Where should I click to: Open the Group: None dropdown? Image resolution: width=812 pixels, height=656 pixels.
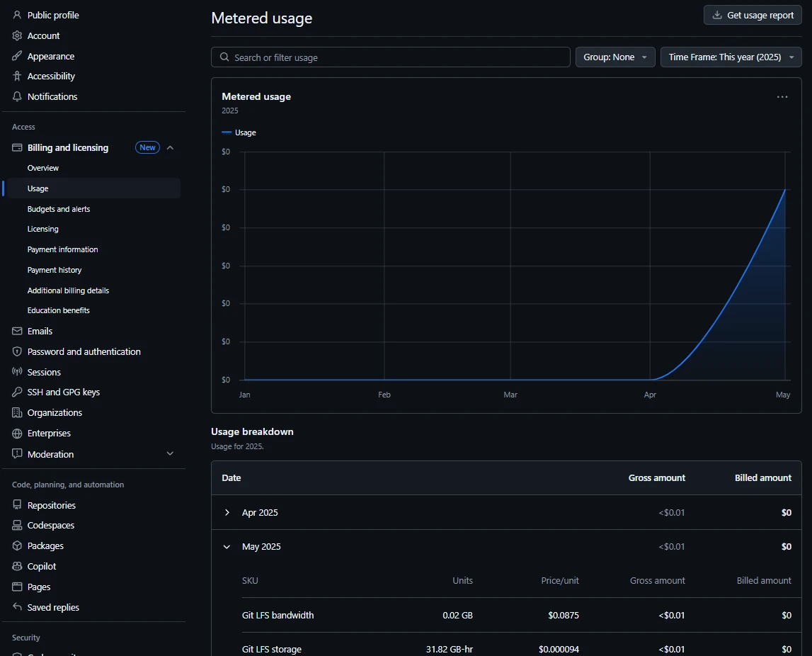614,57
